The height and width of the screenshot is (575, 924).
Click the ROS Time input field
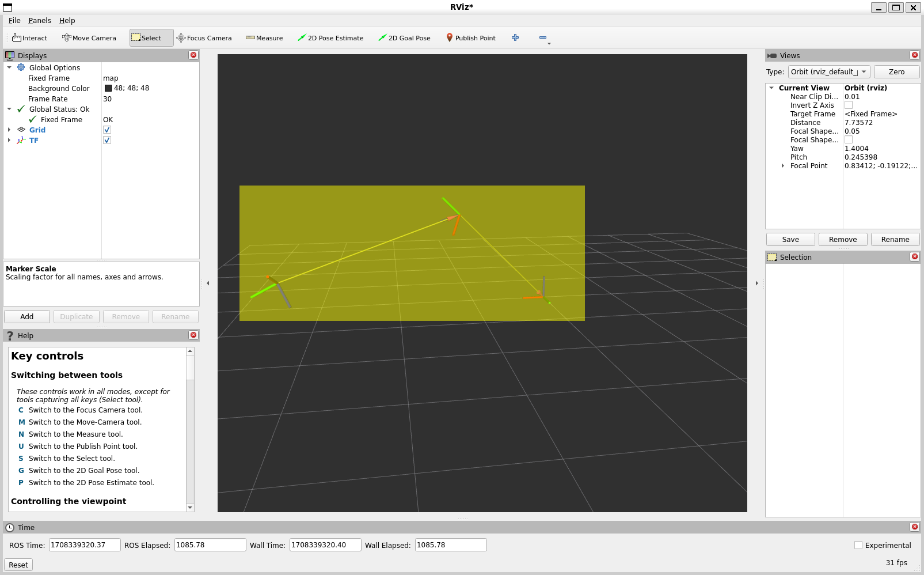[x=84, y=545]
